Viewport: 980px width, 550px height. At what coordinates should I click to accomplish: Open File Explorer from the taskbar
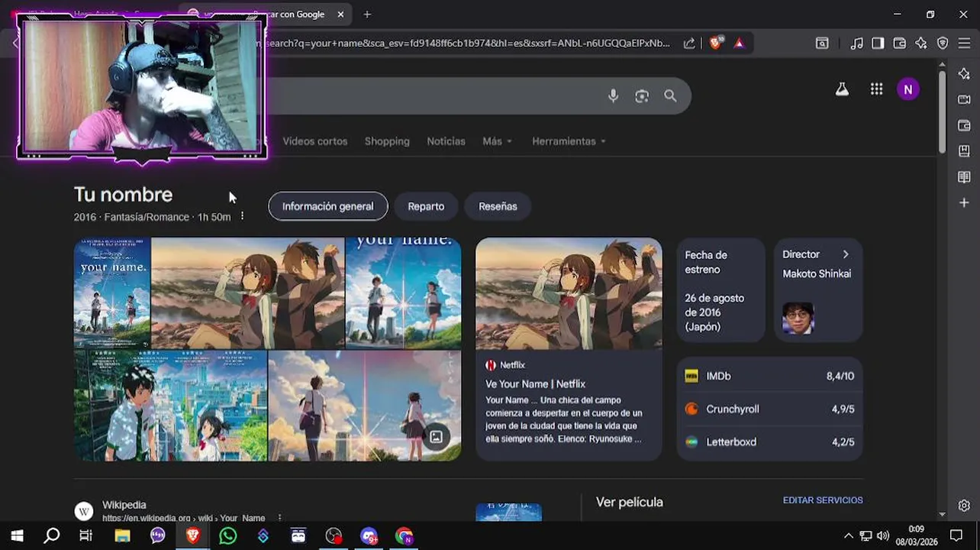(x=122, y=535)
